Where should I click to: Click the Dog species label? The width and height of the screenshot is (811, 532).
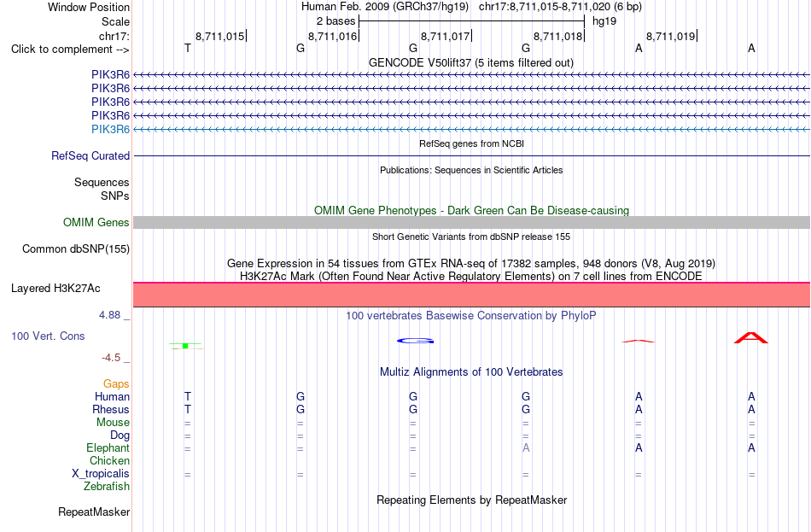pos(120,436)
